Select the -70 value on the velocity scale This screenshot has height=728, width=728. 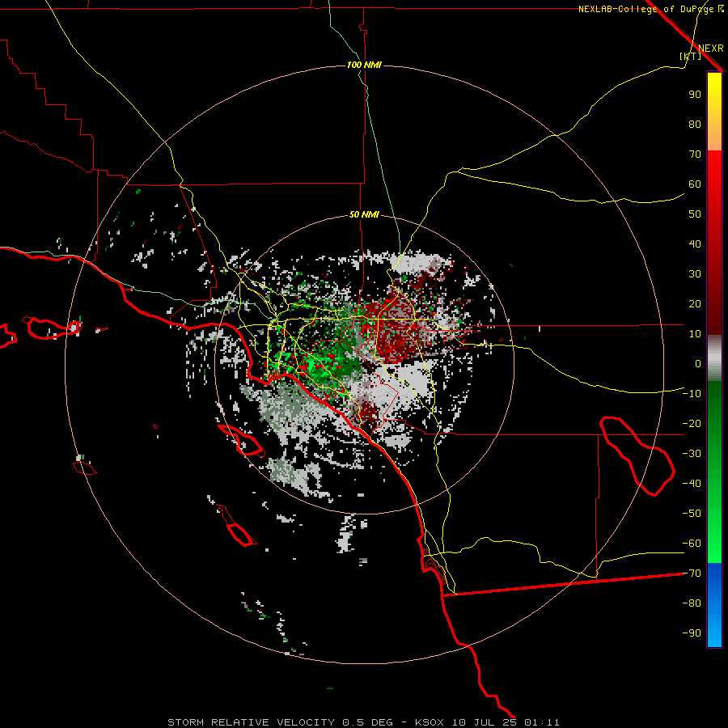(x=692, y=574)
